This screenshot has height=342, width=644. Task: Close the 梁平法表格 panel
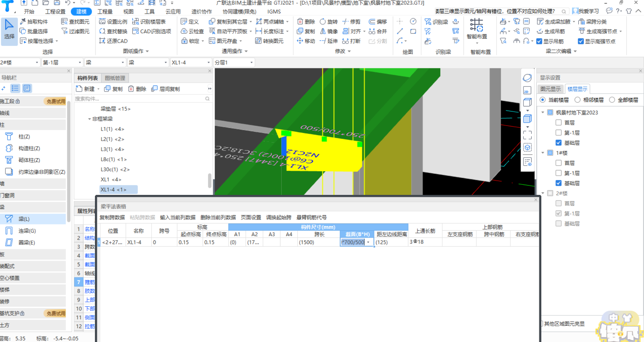(x=536, y=200)
